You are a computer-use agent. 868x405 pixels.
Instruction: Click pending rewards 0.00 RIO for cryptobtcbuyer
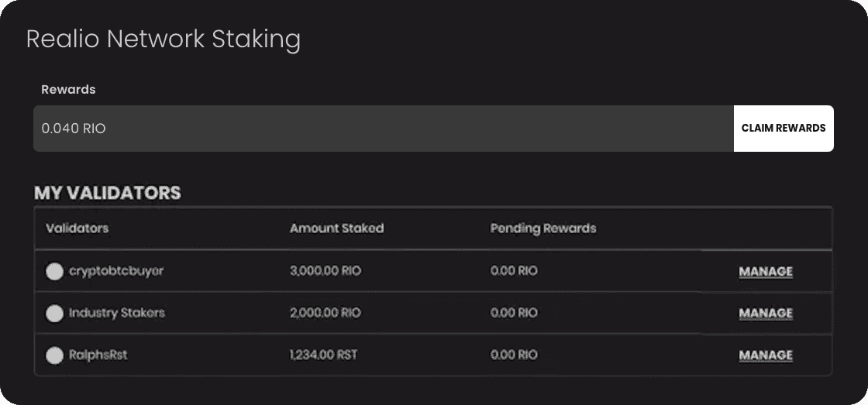click(x=514, y=271)
